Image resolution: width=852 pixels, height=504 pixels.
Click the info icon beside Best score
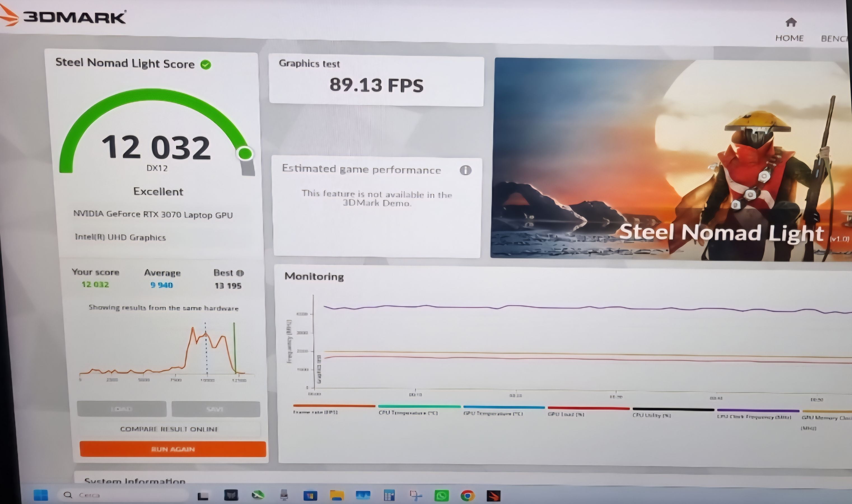(x=240, y=273)
